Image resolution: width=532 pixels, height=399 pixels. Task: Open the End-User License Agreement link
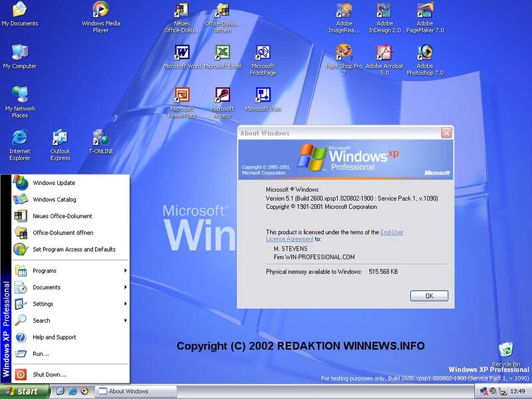[392, 232]
